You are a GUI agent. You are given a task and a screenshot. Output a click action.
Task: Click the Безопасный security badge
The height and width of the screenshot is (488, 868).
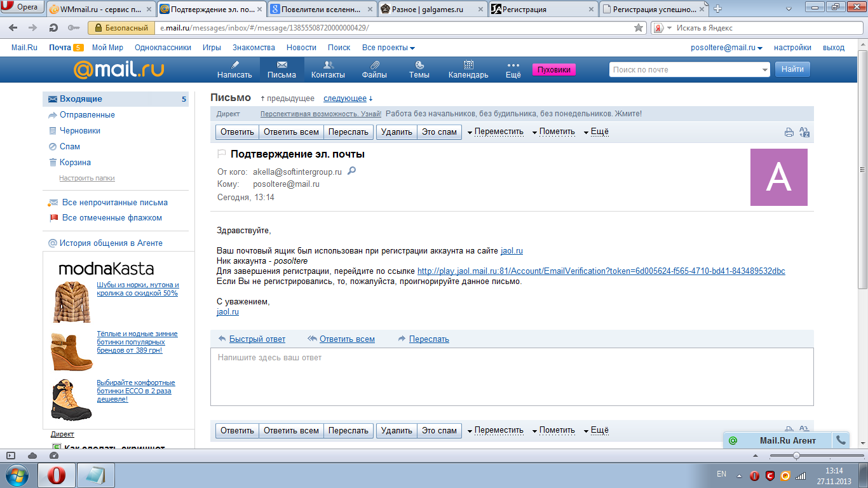(121, 28)
